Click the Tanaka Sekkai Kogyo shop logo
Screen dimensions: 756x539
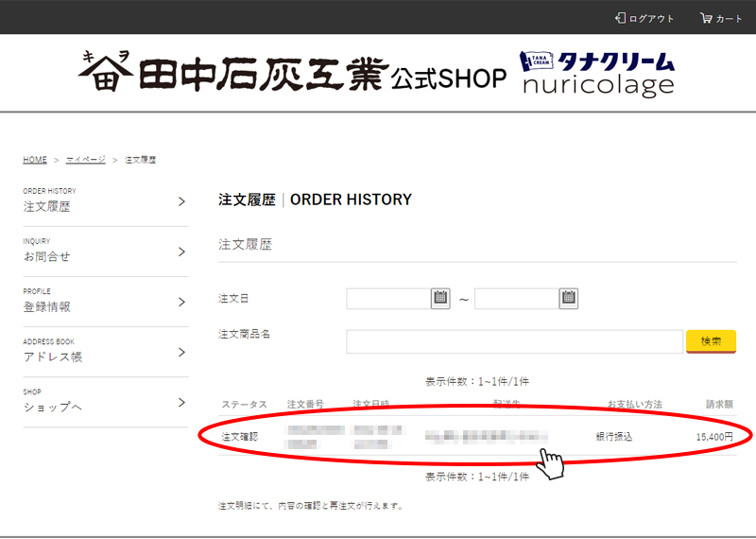point(293,75)
